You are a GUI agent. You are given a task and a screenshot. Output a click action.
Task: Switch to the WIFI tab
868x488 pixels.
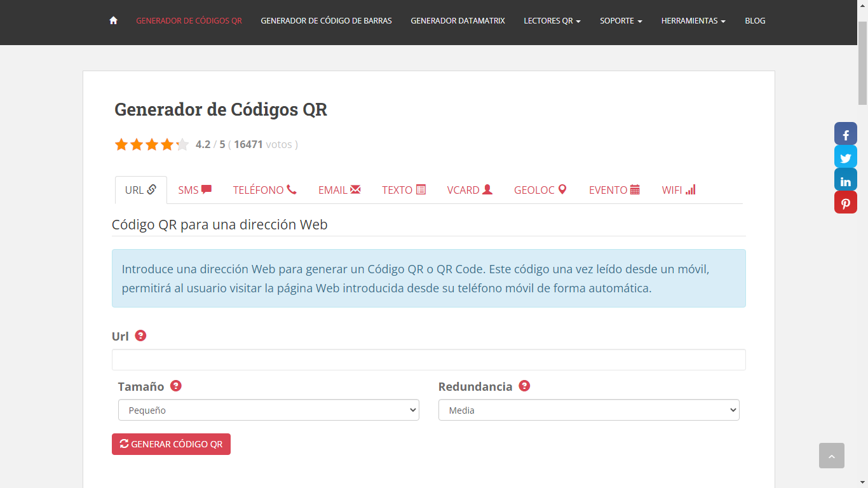tap(678, 190)
